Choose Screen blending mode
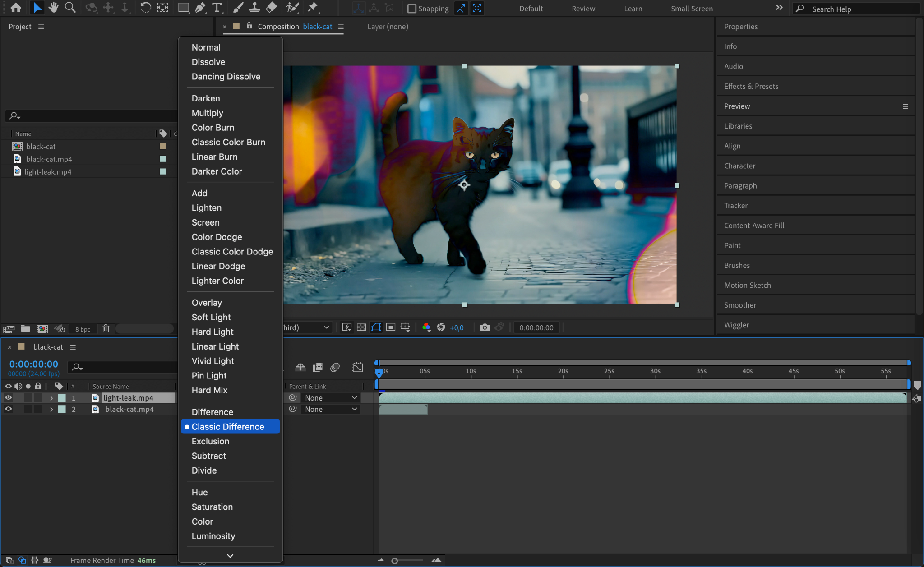 point(206,222)
